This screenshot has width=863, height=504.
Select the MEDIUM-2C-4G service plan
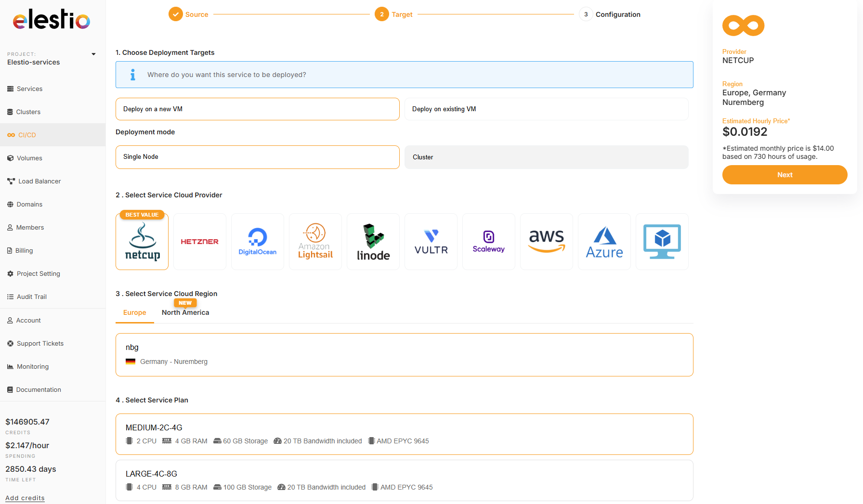(x=404, y=434)
